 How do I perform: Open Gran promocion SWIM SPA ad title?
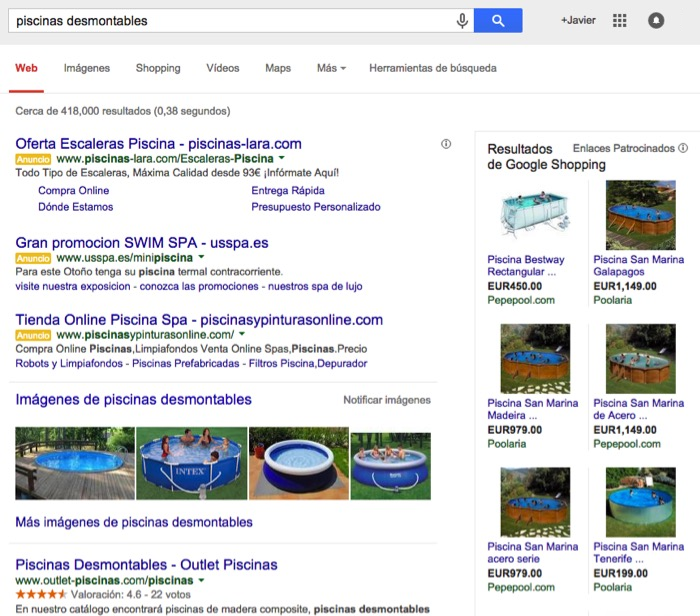pyautogui.click(x=142, y=243)
